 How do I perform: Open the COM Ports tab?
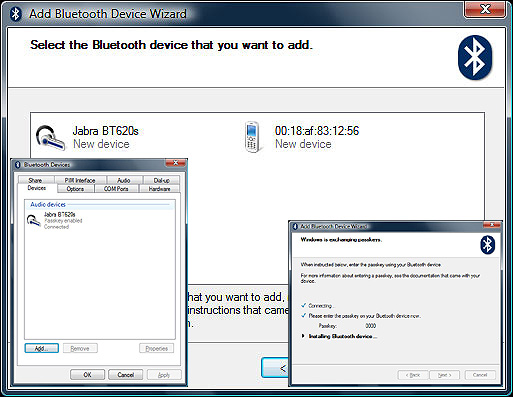116,189
